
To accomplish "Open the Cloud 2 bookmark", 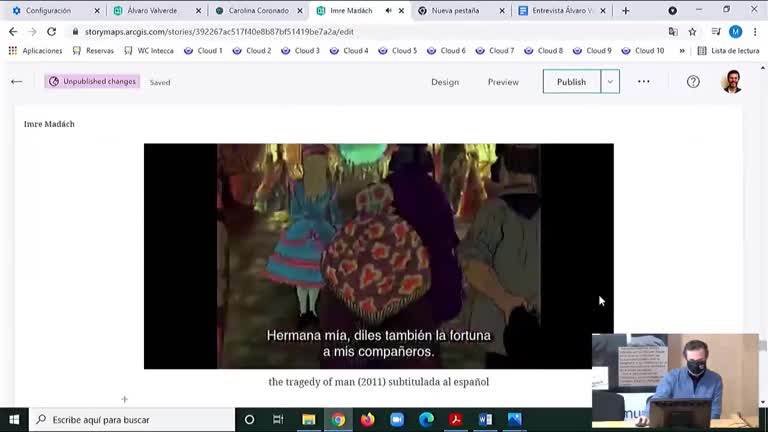I will [x=252, y=50].
